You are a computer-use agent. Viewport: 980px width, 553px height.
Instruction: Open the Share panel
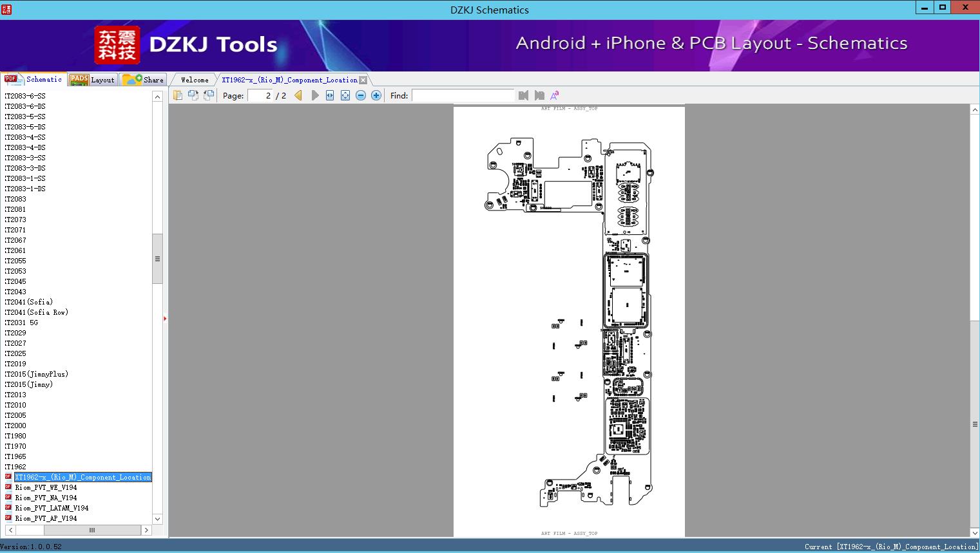pyautogui.click(x=143, y=79)
